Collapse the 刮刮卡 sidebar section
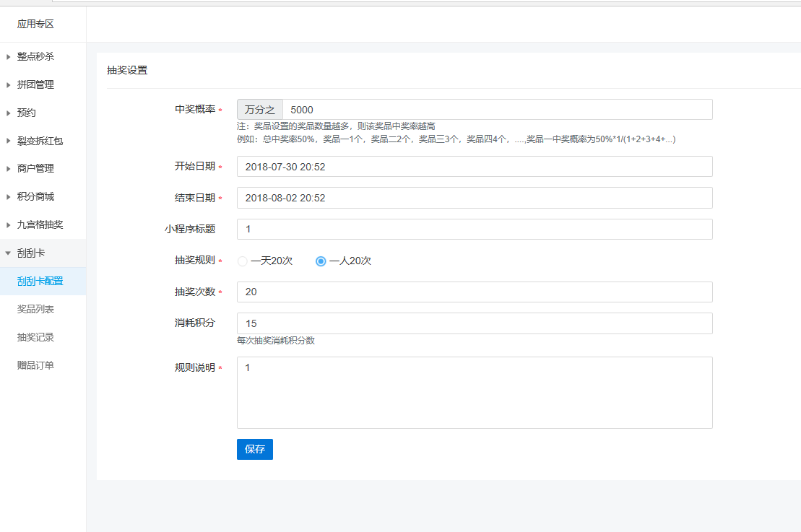This screenshot has height=532, width=801. pyautogui.click(x=31, y=253)
